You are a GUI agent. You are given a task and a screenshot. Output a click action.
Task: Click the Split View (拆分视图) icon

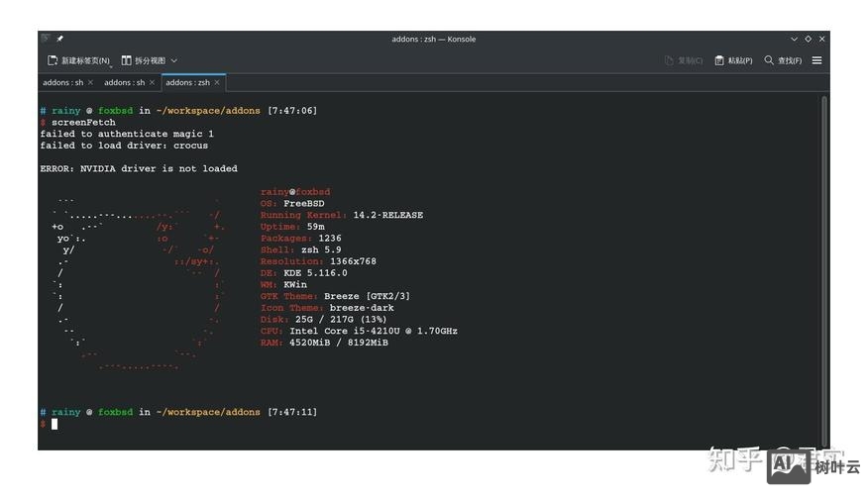pos(127,60)
